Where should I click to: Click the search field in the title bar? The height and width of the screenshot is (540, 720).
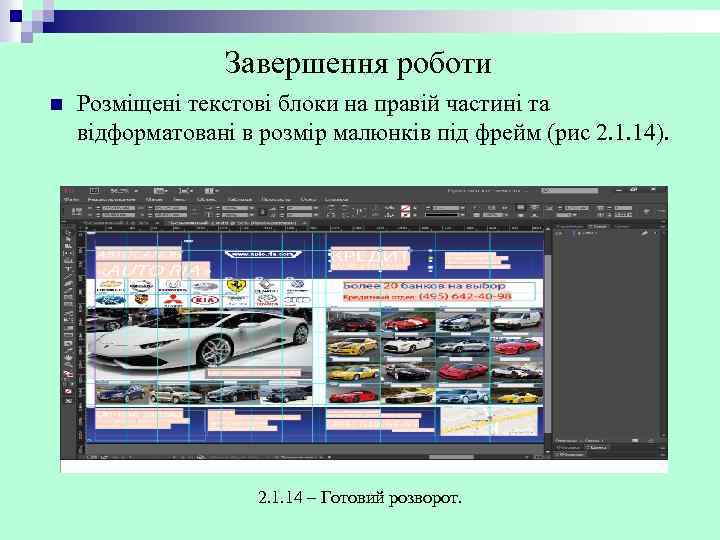tap(570, 191)
